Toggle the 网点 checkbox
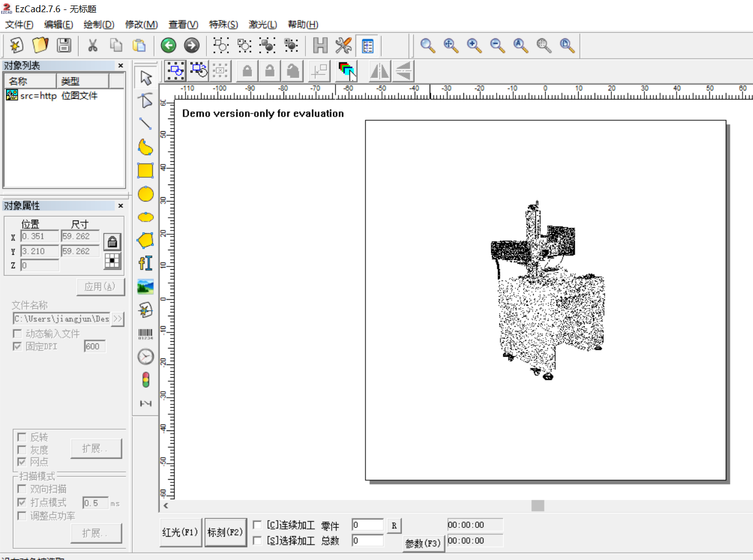This screenshot has width=753, height=560. pyautogui.click(x=22, y=461)
